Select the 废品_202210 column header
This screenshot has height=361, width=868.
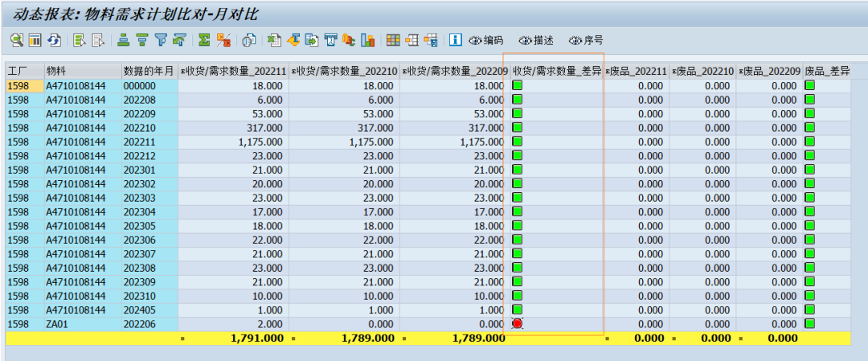703,71
